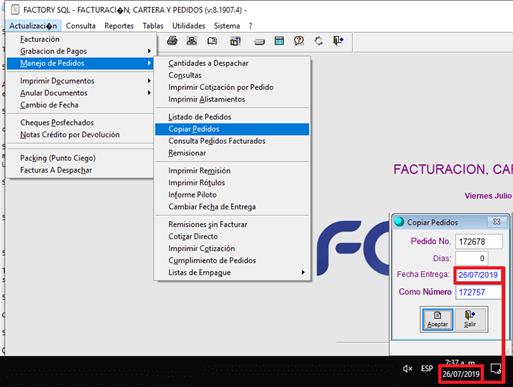Open the Reportes menu

(119, 26)
